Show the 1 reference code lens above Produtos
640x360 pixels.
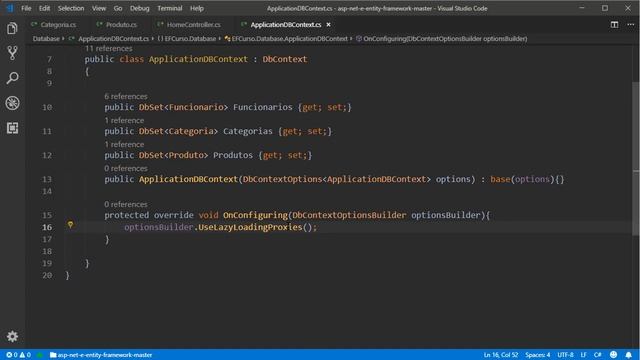124,144
